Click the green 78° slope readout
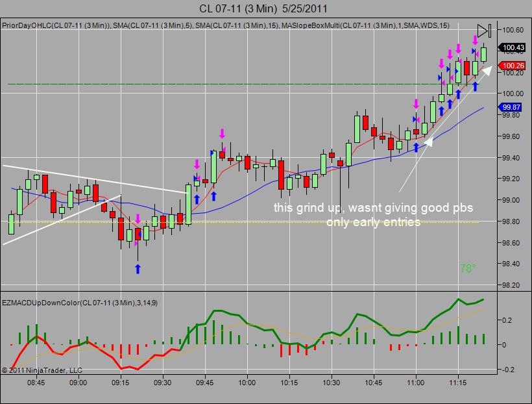This screenshot has height=404, width=532. [468, 268]
